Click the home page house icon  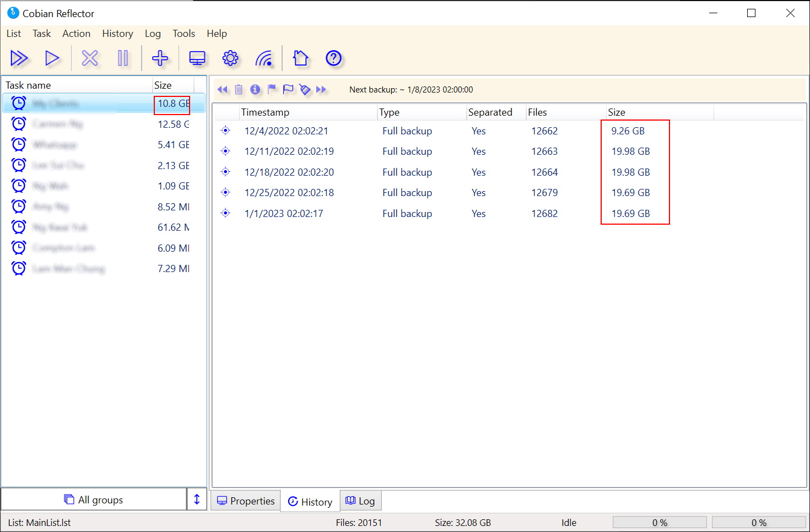point(301,58)
